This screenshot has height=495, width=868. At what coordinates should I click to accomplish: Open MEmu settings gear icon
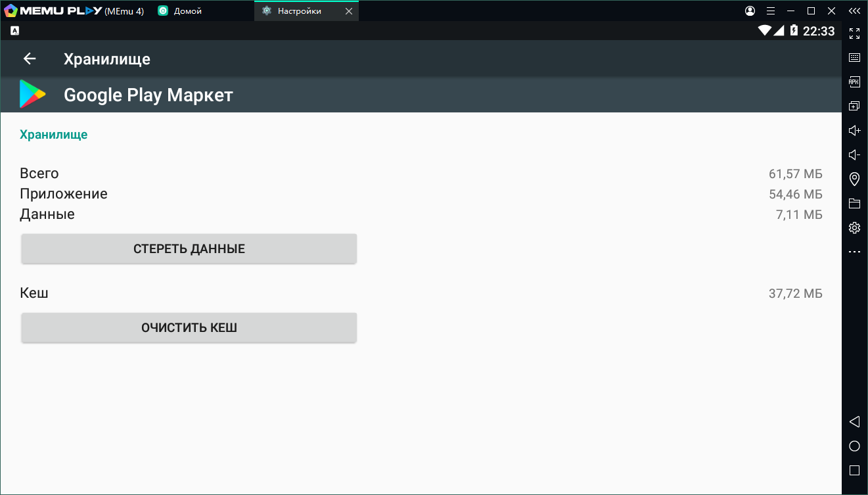click(854, 227)
